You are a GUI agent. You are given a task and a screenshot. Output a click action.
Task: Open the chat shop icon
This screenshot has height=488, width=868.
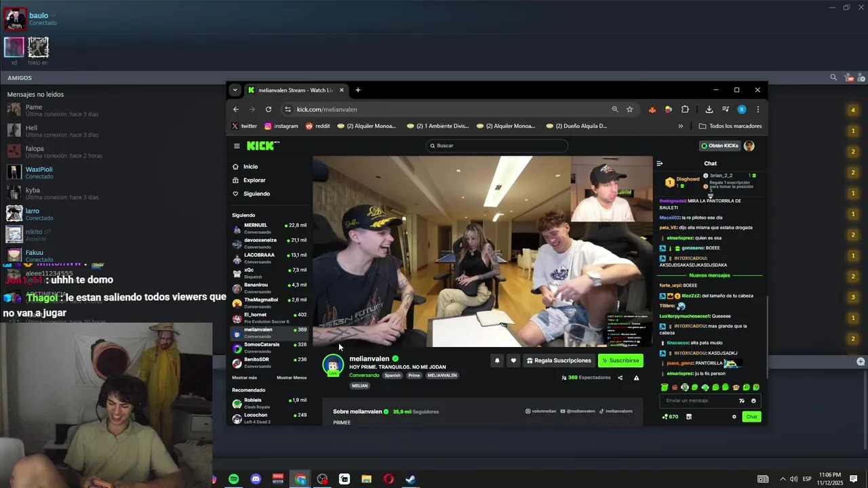pyautogui.click(x=689, y=417)
